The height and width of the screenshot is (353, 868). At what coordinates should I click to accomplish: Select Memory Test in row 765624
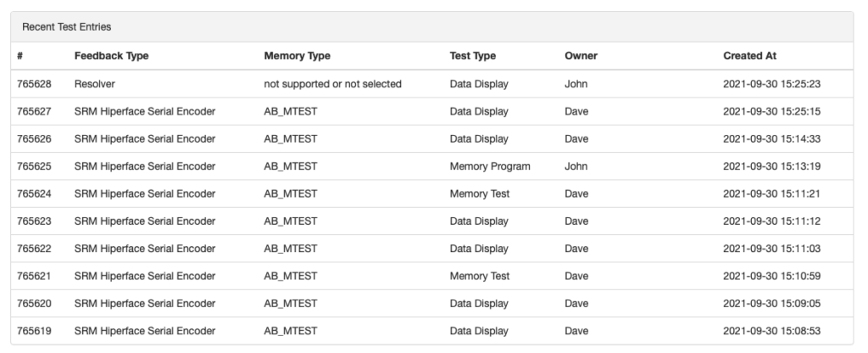pyautogui.click(x=480, y=194)
